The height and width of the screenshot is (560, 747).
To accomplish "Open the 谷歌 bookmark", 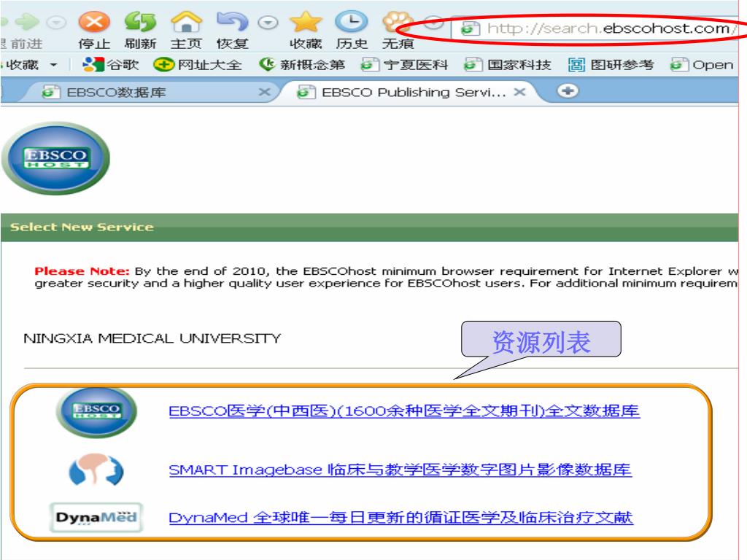I will tap(111, 64).
